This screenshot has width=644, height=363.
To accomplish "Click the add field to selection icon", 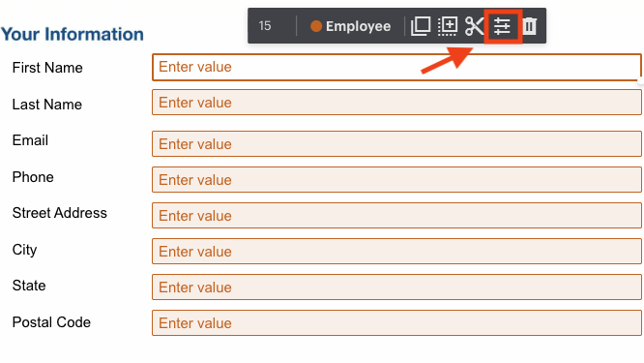I will pyautogui.click(x=448, y=26).
